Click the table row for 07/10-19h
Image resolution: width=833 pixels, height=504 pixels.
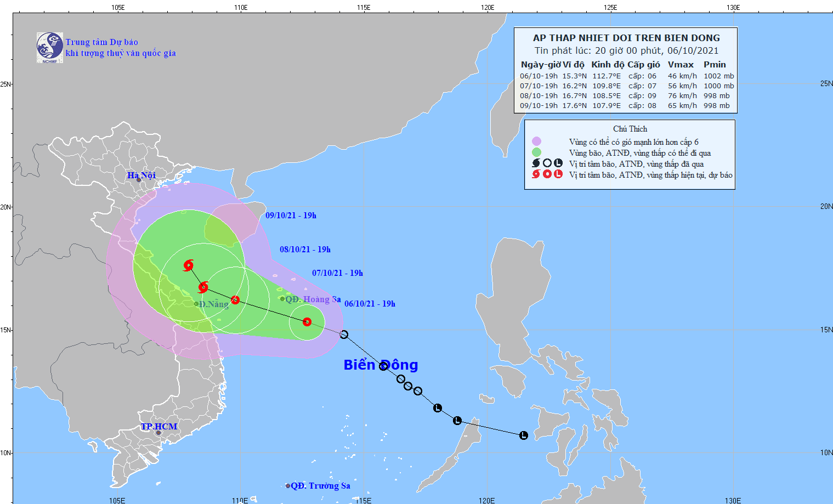627,86
